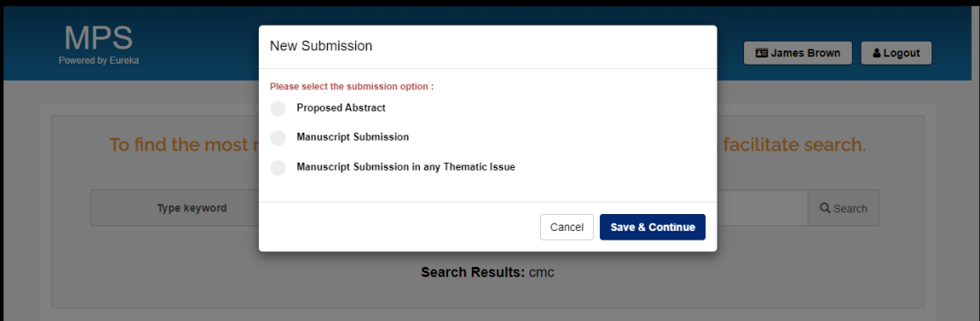Choose the Manuscript Submission radio button
The image size is (980, 321).
tap(278, 138)
